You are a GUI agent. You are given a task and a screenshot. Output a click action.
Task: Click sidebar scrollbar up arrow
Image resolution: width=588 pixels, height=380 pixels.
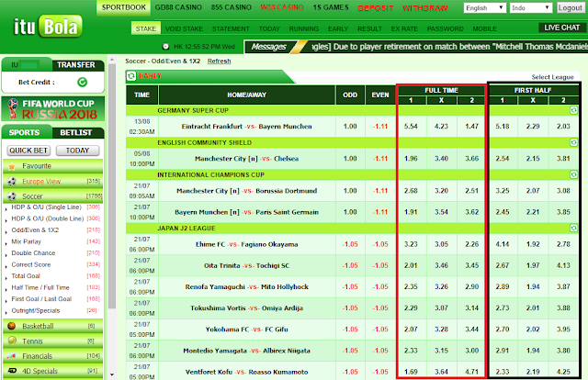(x=112, y=60)
